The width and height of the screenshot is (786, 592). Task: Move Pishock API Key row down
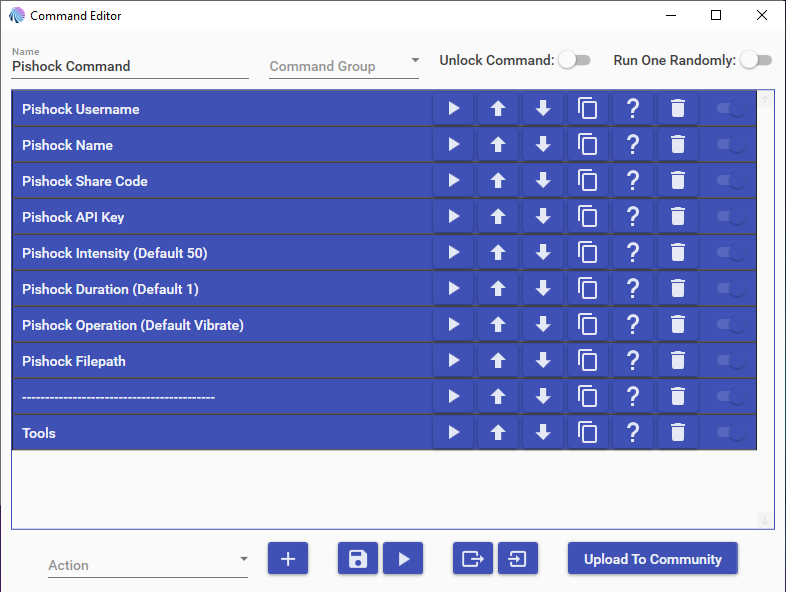click(543, 217)
